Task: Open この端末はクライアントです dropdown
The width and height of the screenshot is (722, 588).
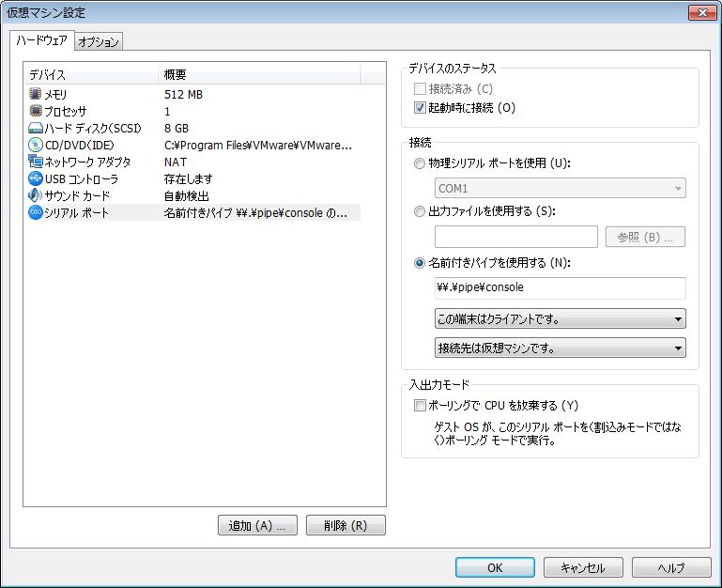Action: (x=560, y=318)
